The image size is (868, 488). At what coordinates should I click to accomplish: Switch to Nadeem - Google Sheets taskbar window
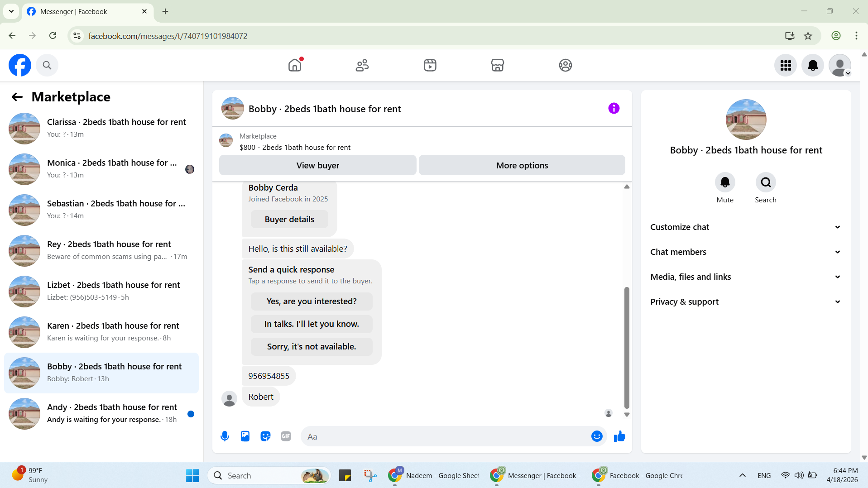434,475
